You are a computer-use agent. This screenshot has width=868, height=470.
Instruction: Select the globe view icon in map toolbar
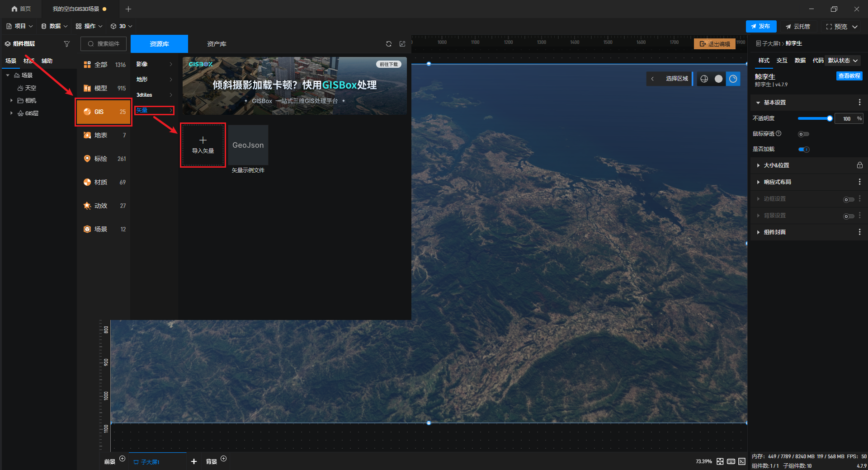click(704, 79)
